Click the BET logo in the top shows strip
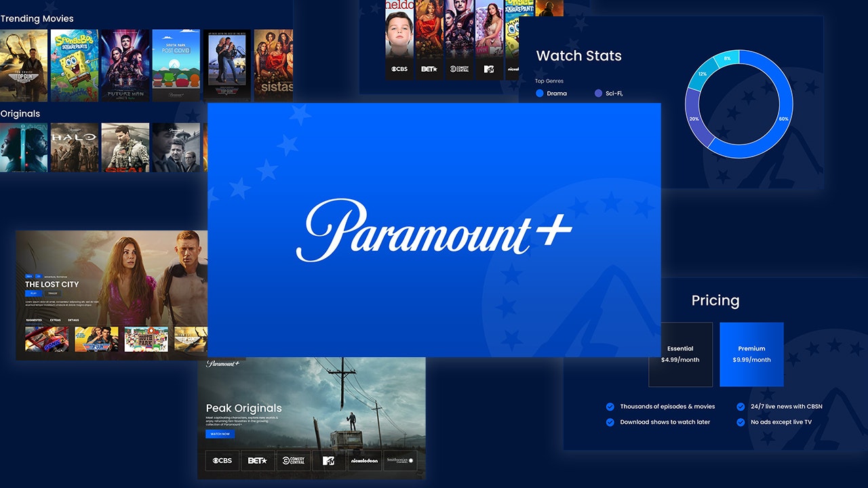This screenshot has height=488, width=868. point(429,69)
